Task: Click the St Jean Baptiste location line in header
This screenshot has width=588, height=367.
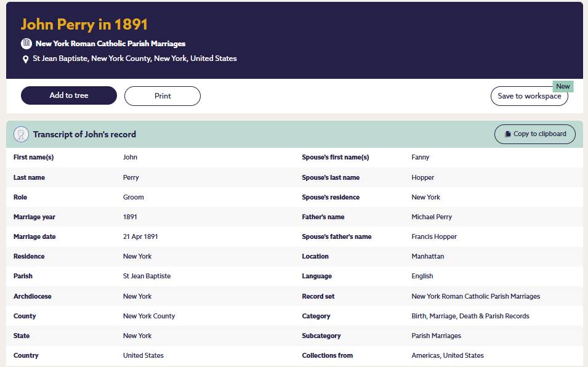Action: (135, 58)
